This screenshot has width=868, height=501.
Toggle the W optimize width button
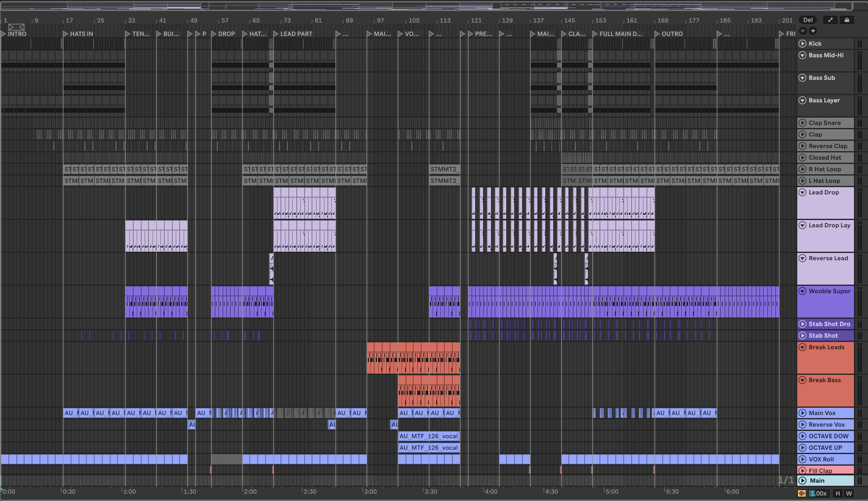(849, 493)
